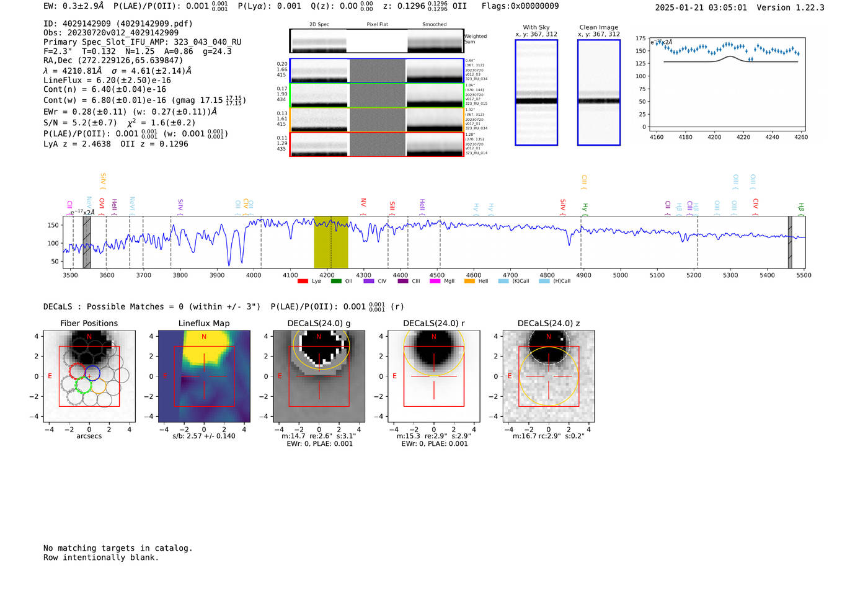Click 'No matching targets in catalog.' text
Image resolution: width=868 pixels, height=591 pixels.
(x=118, y=548)
